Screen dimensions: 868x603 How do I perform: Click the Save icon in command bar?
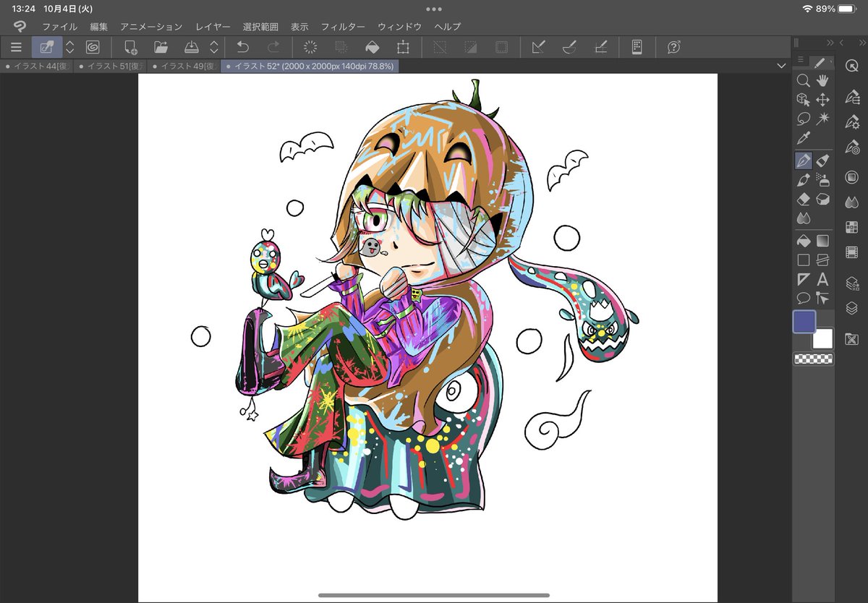(x=192, y=47)
